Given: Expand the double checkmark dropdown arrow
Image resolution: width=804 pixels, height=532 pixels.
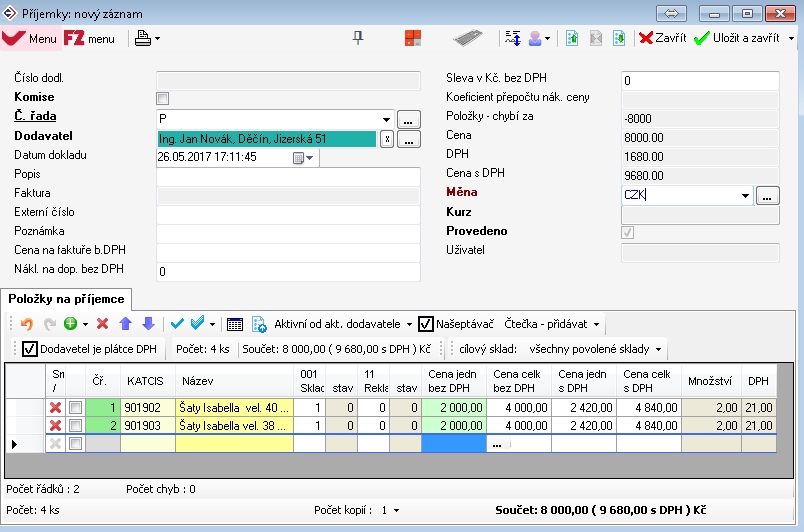Looking at the screenshot, I should point(212,324).
